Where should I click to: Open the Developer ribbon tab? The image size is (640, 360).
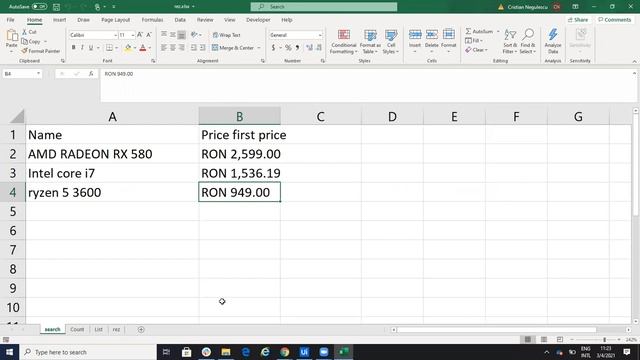click(258, 20)
